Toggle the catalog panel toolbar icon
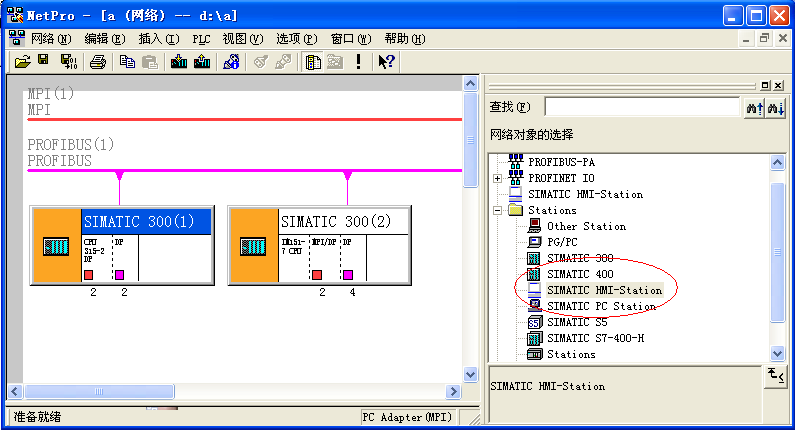Image resolution: width=795 pixels, height=431 pixels. (x=313, y=62)
